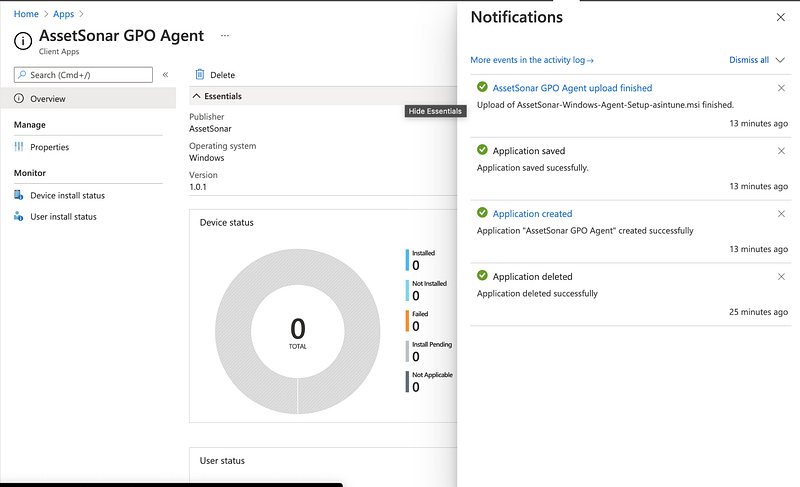Click Dismiss all notifications
Viewport: 800px width, 487px height.
pos(748,60)
